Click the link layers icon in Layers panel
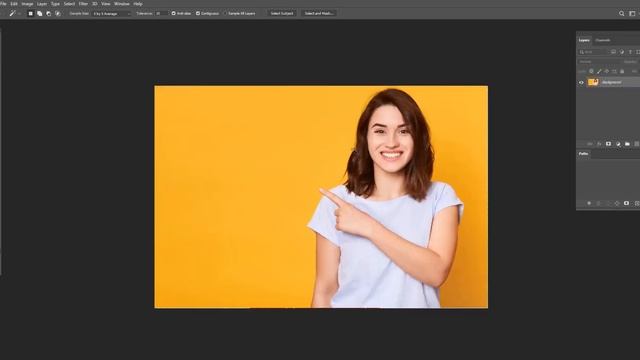 pos(589,144)
